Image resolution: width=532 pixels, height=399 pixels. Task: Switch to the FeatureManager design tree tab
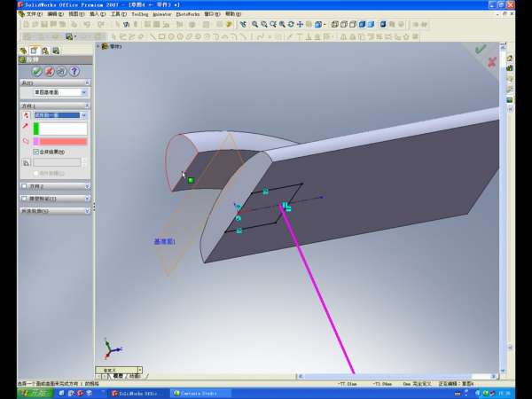23,51
